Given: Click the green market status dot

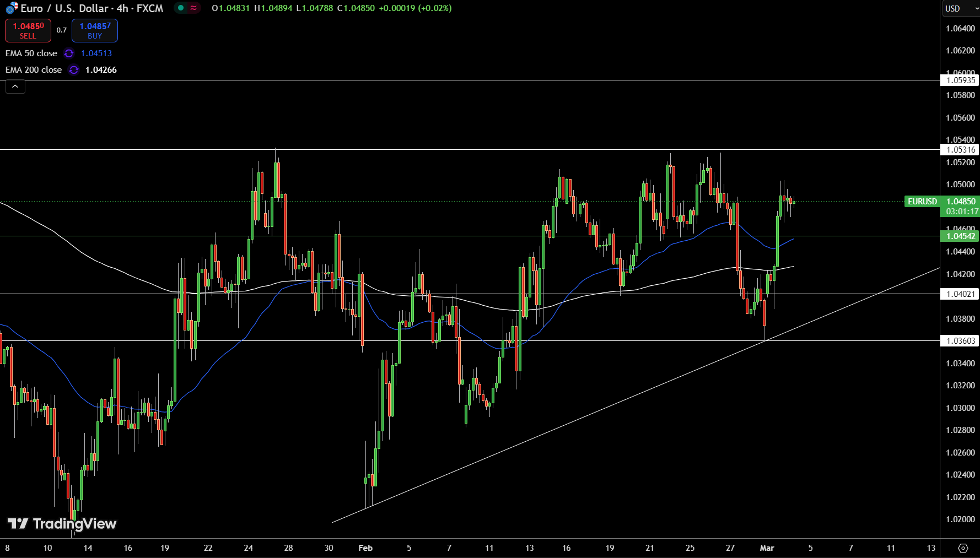Looking at the screenshot, I should [x=181, y=8].
